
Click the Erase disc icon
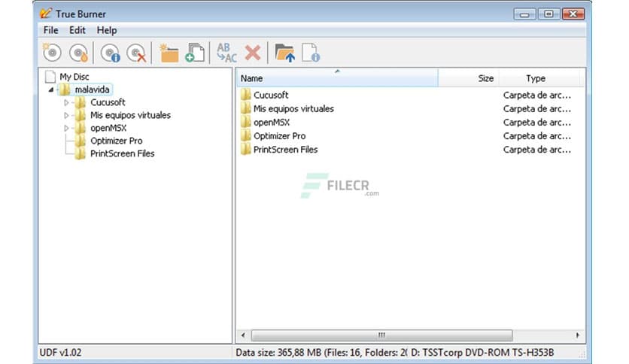(x=136, y=53)
